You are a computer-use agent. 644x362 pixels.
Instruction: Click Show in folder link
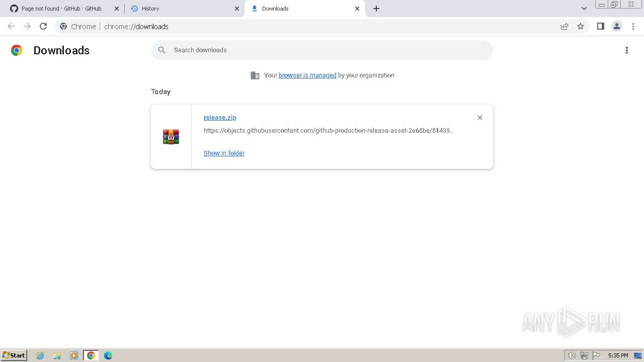pos(224,153)
